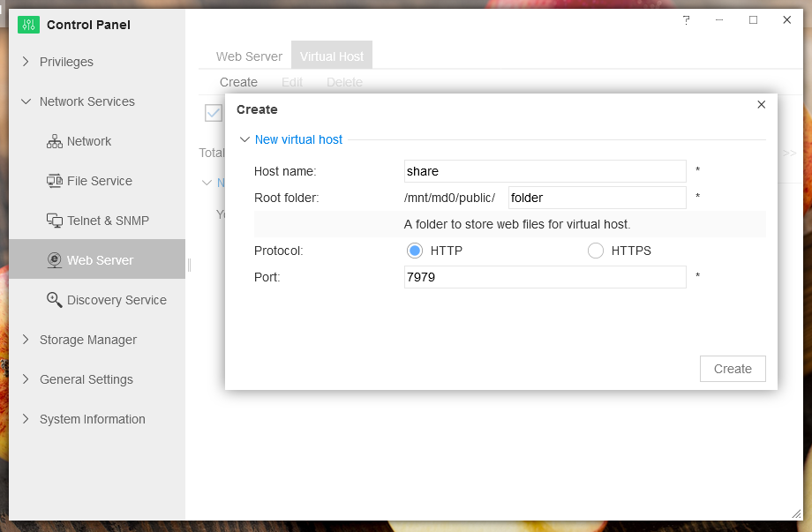Switch to the Web Server tab
This screenshot has width=812, height=532.
tap(249, 56)
